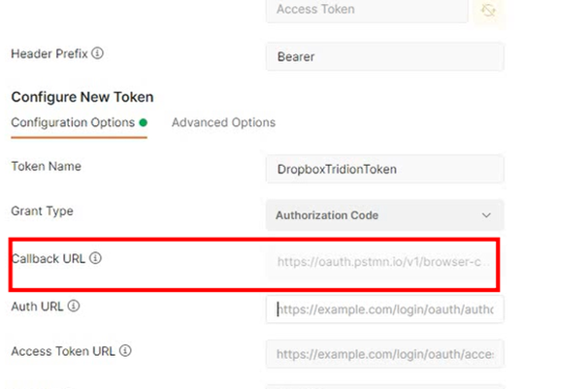Click the Access Token URL input field
The width and height of the screenshot is (588, 389).
385,354
